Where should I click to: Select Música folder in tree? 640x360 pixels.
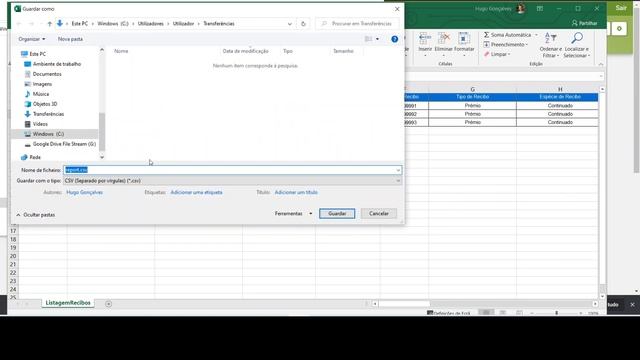tap(40, 94)
